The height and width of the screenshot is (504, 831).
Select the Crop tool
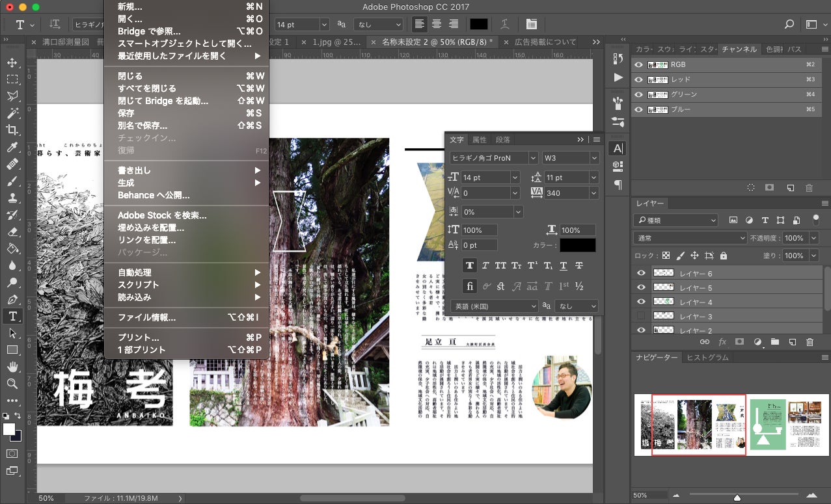(12, 130)
